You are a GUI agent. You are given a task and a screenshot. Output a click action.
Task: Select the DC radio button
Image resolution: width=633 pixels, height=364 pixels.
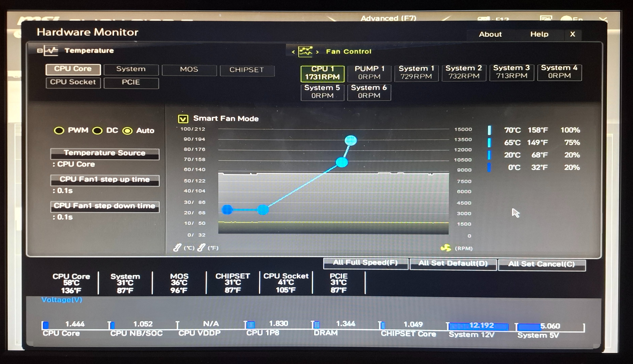97,131
